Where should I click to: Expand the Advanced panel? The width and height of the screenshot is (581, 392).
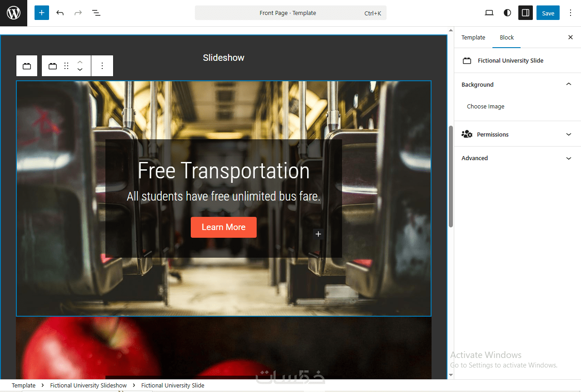pos(517,158)
